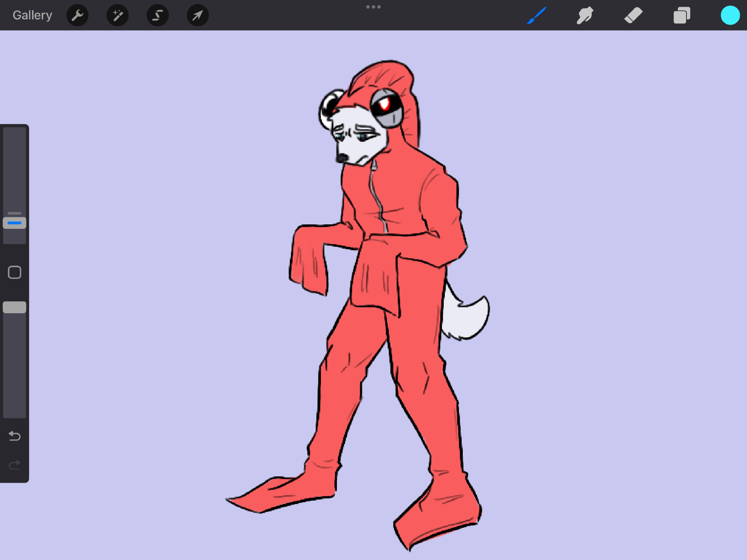Open the Actions wrench menu

click(x=77, y=15)
